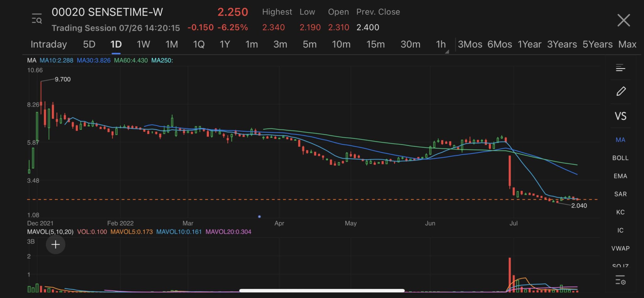Open indicator settings list icon

coord(620,279)
